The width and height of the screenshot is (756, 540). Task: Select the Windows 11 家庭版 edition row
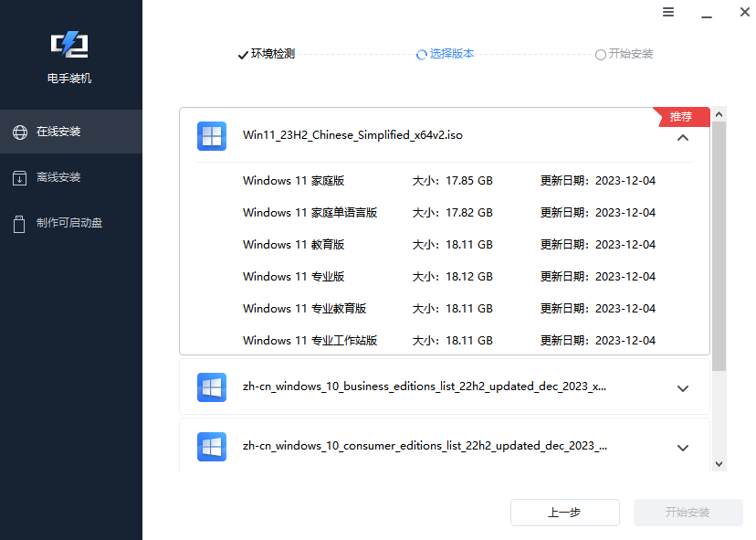(292, 180)
